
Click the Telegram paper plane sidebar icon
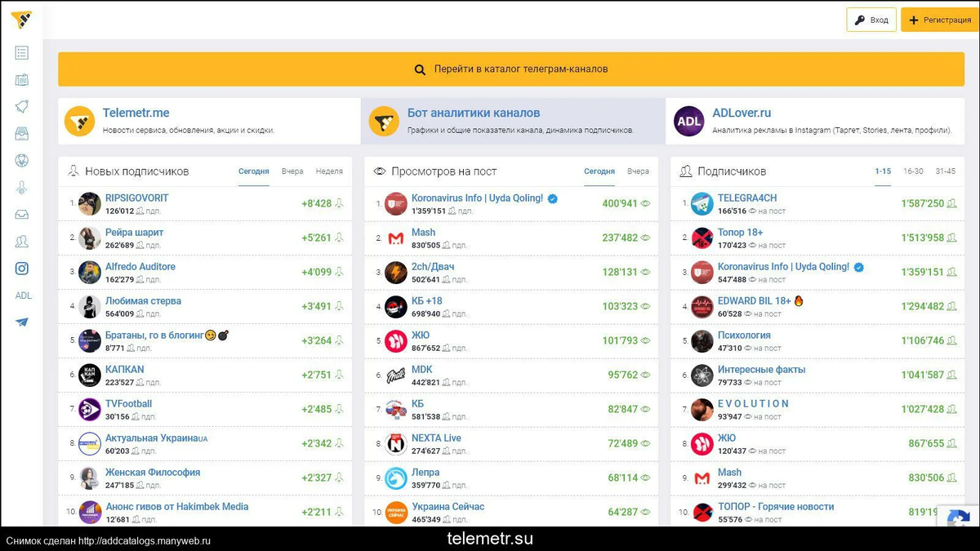[22, 322]
